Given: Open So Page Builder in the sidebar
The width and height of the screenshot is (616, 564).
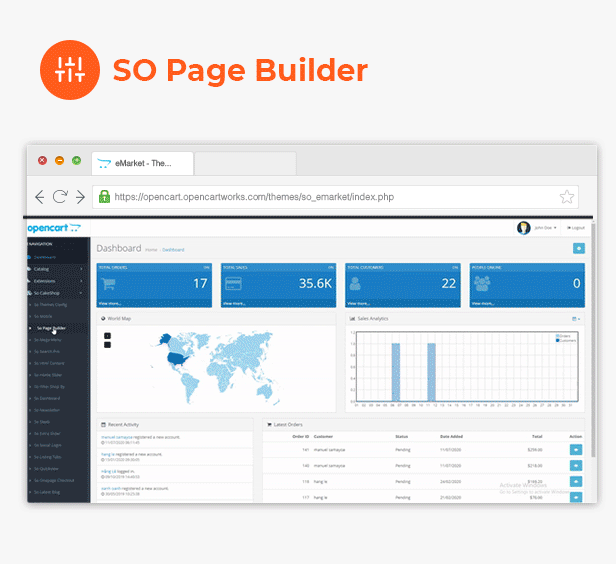Looking at the screenshot, I should pyautogui.click(x=51, y=328).
